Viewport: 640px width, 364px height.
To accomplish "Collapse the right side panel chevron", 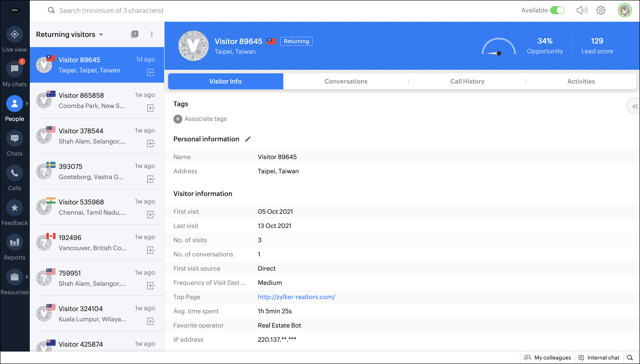I will pyautogui.click(x=635, y=106).
